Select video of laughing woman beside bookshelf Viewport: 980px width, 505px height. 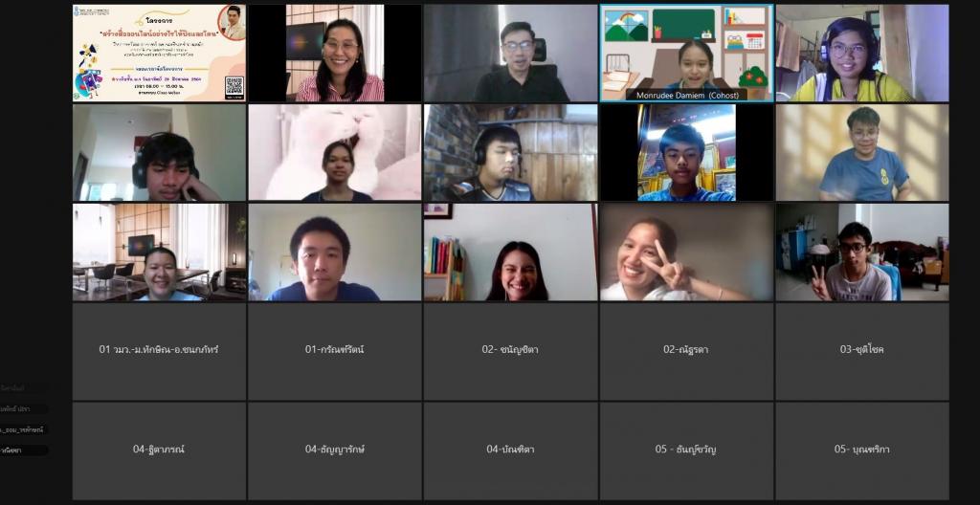(510, 252)
